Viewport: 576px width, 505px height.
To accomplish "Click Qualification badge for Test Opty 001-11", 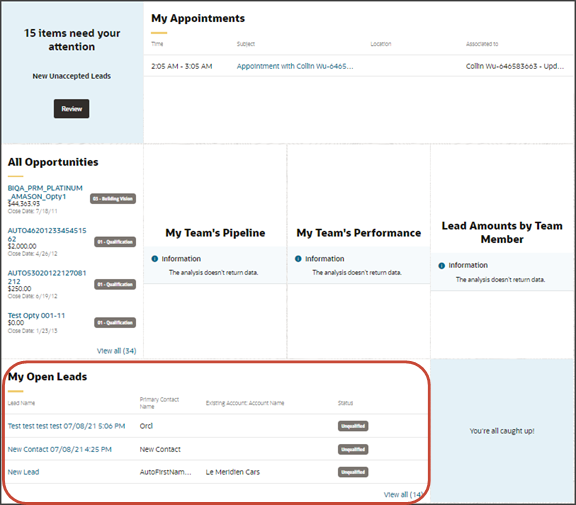I will (x=115, y=322).
